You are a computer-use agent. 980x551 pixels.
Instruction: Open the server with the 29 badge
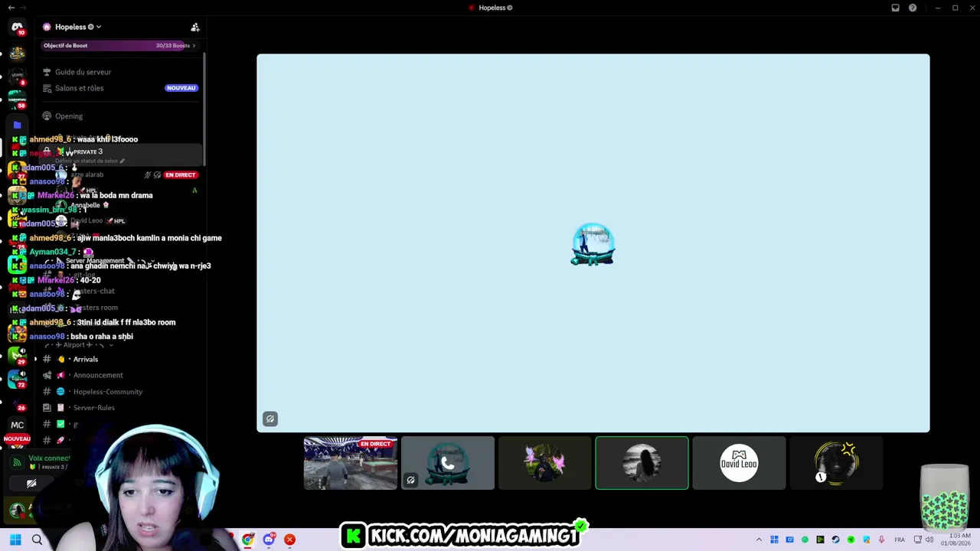click(17, 355)
